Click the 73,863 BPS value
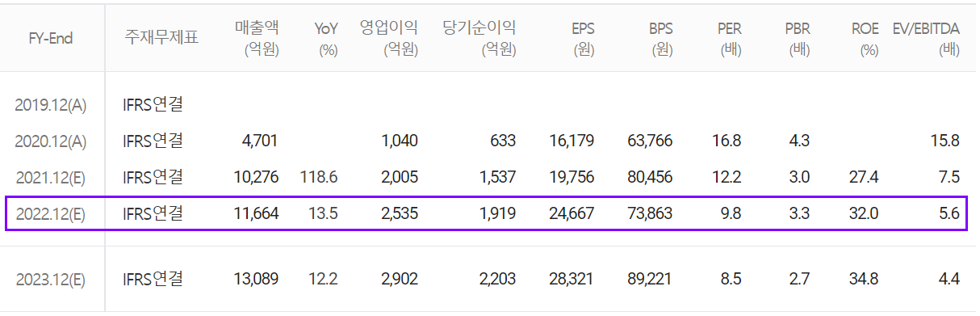Image resolution: width=980 pixels, height=316 pixels. (650, 214)
